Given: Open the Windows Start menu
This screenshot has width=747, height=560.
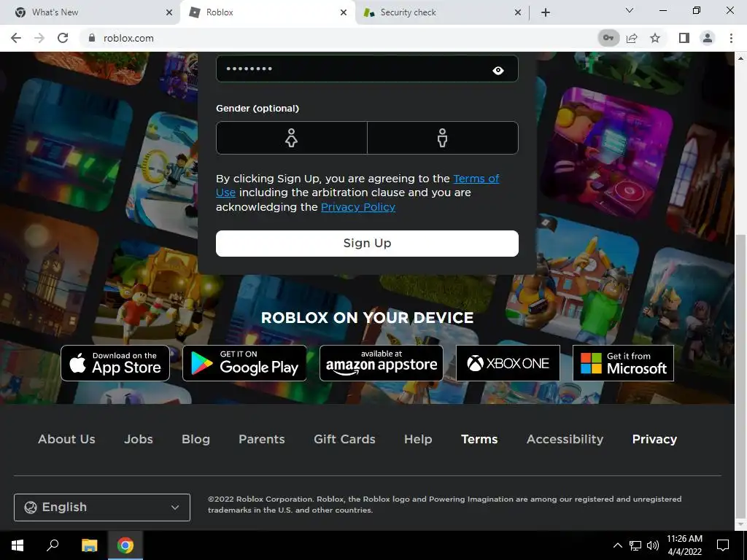Looking at the screenshot, I should click(18, 545).
